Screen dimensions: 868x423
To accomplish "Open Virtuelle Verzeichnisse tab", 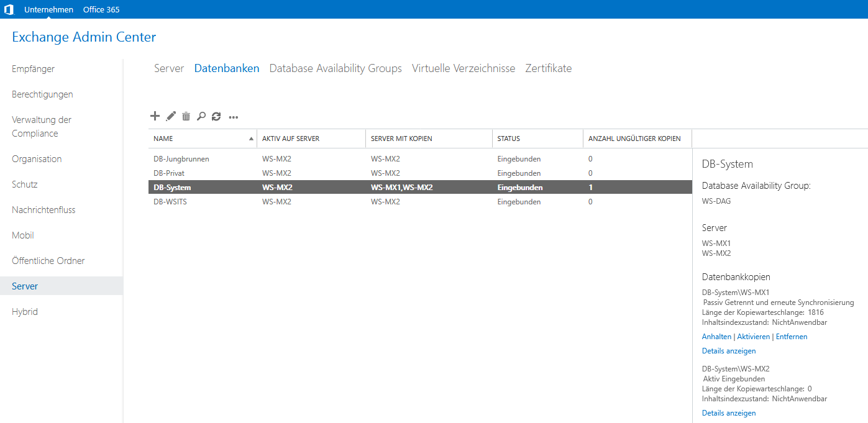I will point(464,68).
